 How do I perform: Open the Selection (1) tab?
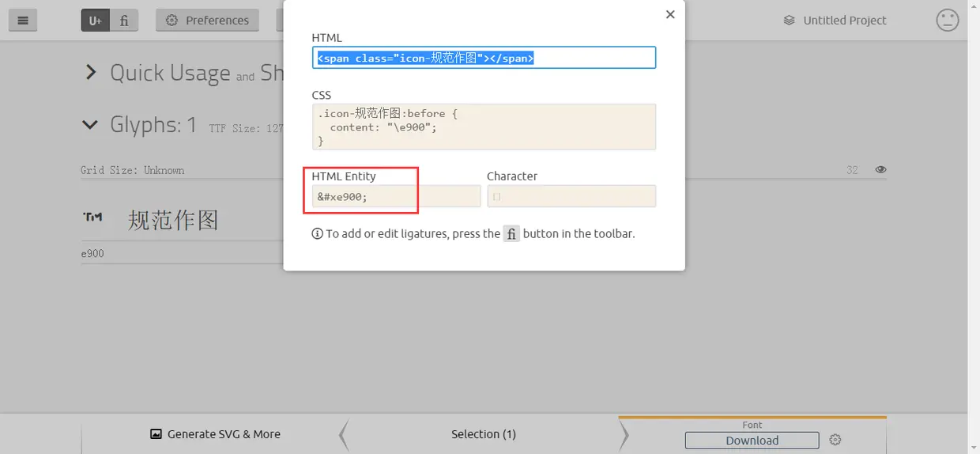484,434
